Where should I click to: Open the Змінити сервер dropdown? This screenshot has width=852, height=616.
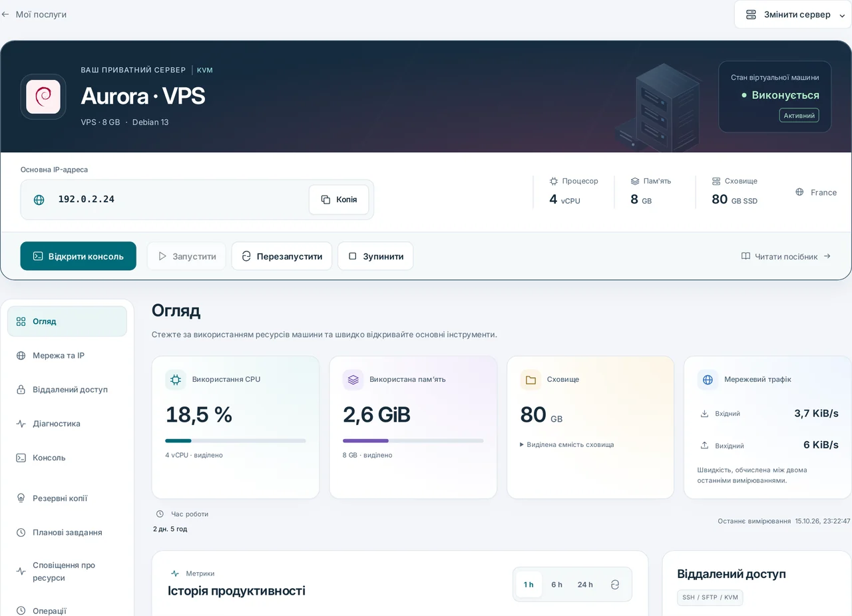793,15
